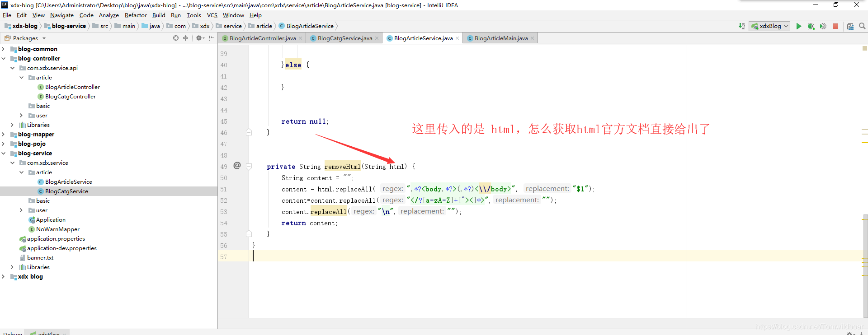This screenshot has width=868, height=335.
Task: Stop the running process with red square
Action: [835, 26]
